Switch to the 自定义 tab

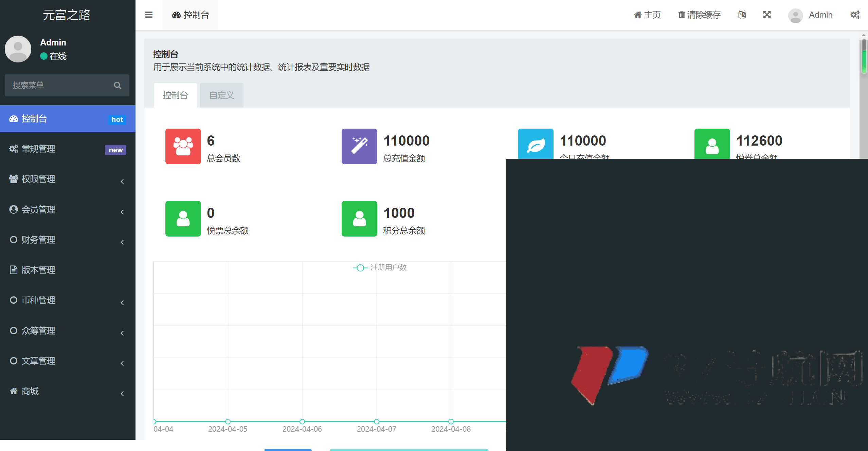[221, 95]
